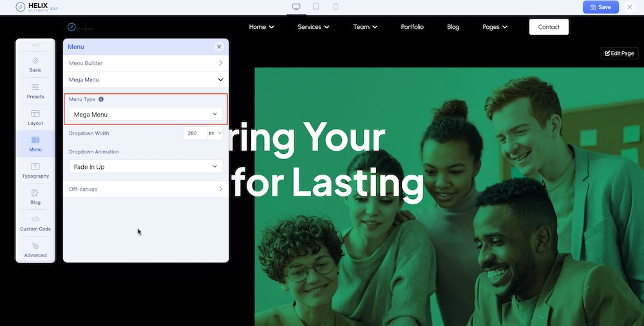This screenshot has width=644, height=326.
Task: Click the Services menu item
Action: tap(313, 27)
